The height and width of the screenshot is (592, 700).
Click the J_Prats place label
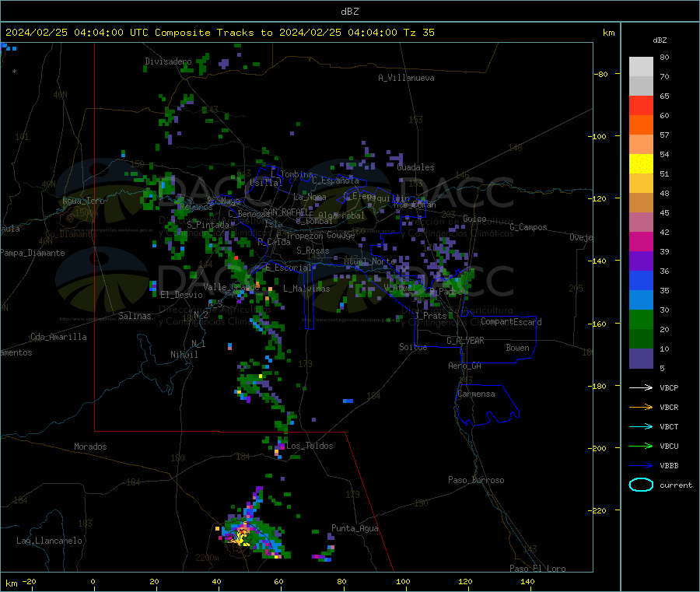click(431, 315)
